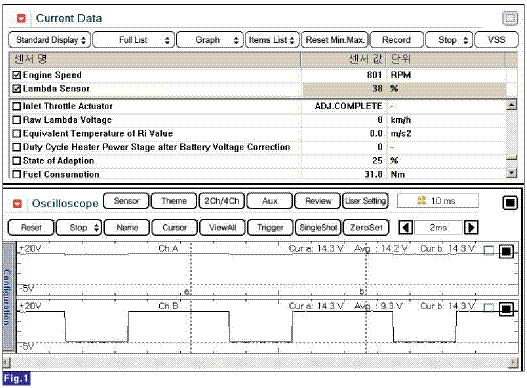Maximize Current Data panel with window icon

pos(510,18)
